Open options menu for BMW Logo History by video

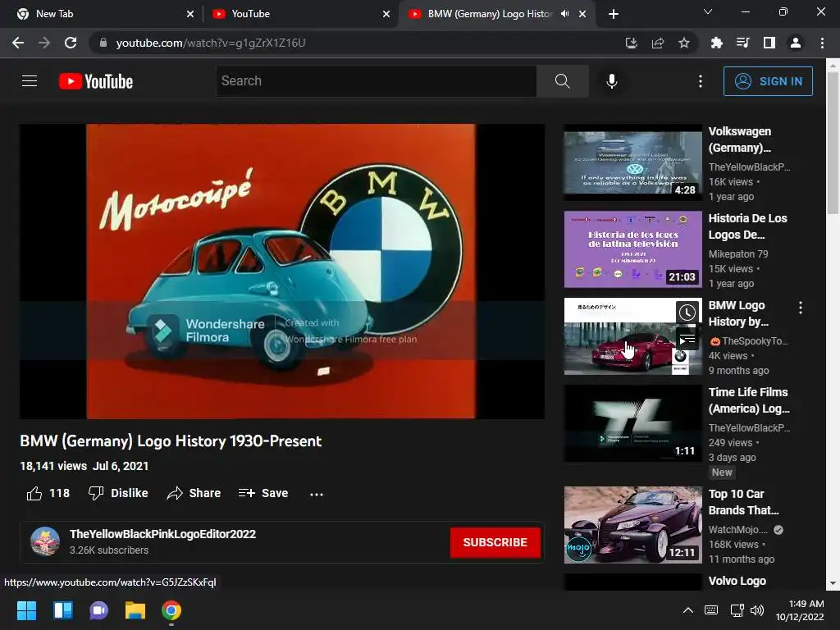801,308
